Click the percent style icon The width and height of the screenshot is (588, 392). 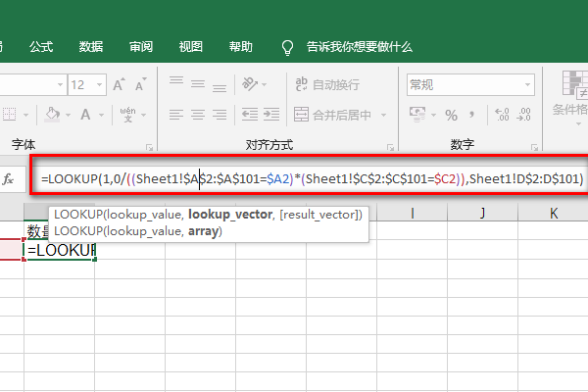tap(452, 115)
